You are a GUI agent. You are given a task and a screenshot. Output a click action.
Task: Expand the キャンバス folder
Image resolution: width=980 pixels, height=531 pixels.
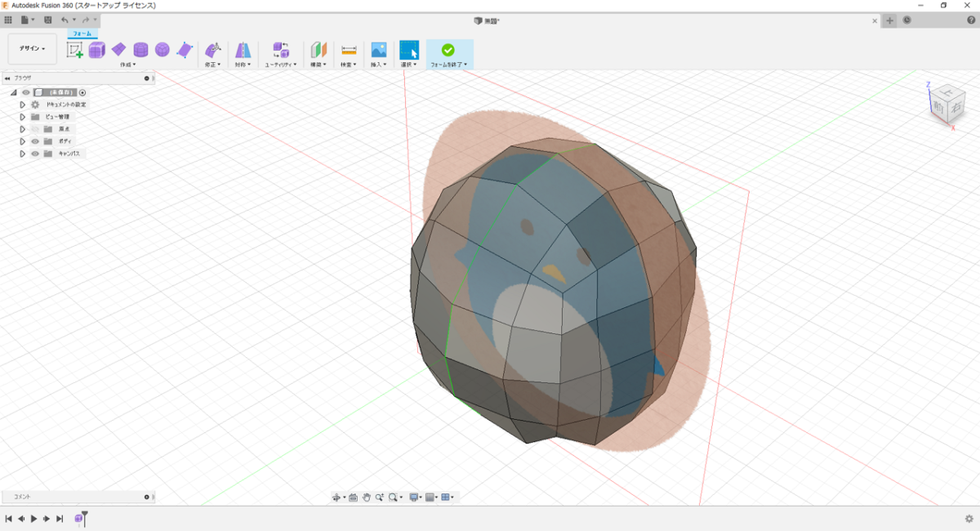pyautogui.click(x=23, y=154)
